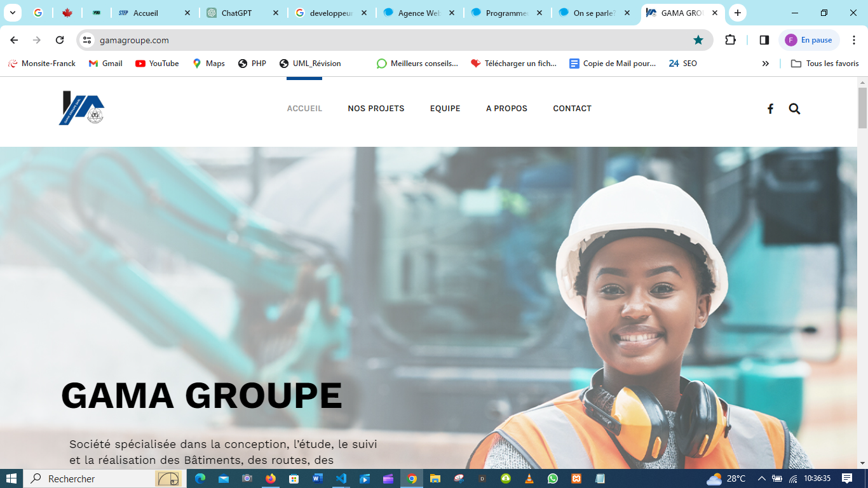868x488 pixels.
Task: Open the A PROPOS menu item
Action: pos(506,109)
